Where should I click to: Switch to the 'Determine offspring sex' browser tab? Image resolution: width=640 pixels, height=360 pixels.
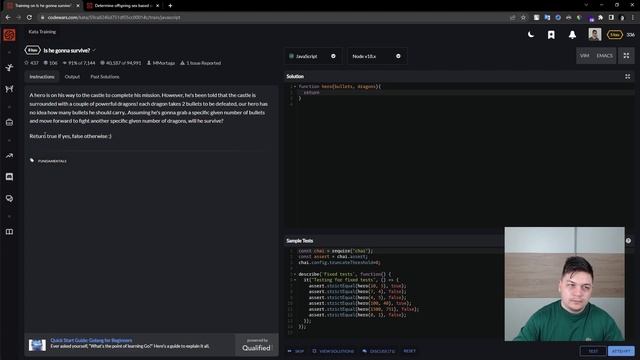122,6
